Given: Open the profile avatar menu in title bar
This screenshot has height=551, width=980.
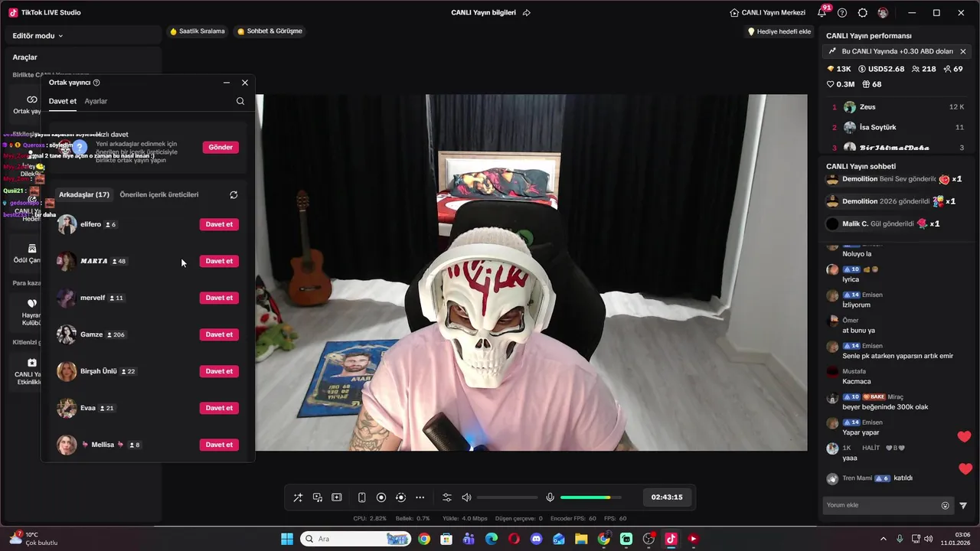Looking at the screenshot, I should click(x=883, y=13).
